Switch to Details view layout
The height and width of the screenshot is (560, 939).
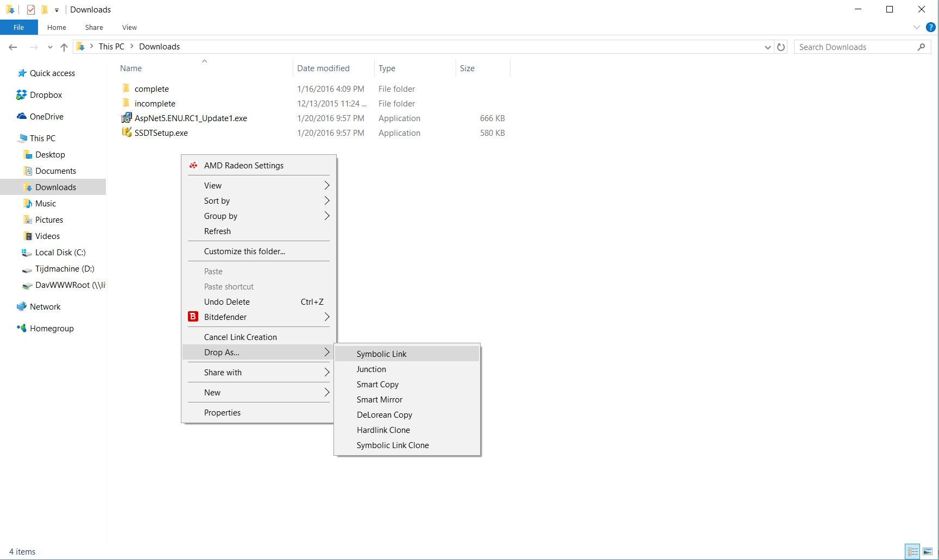tap(913, 551)
